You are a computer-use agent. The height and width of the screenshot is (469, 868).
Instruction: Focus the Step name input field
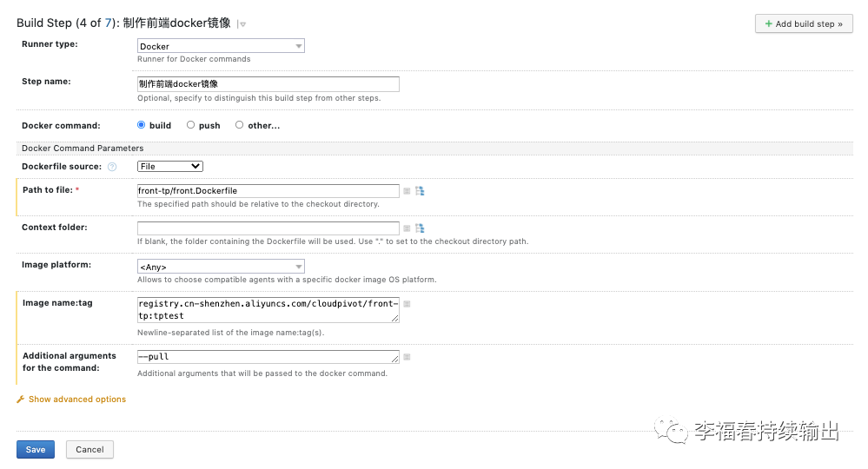268,84
